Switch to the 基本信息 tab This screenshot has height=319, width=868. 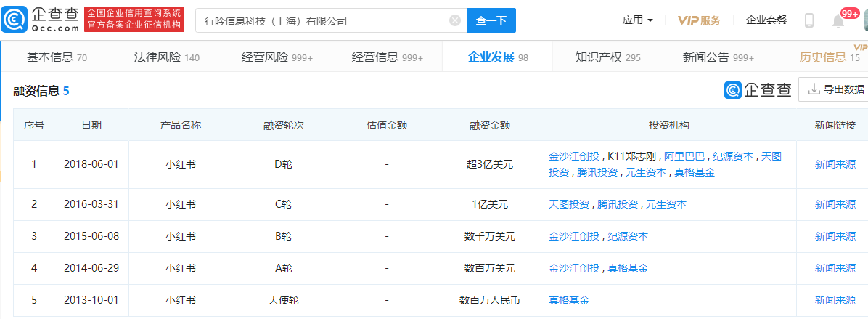pyautogui.click(x=57, y=57)
